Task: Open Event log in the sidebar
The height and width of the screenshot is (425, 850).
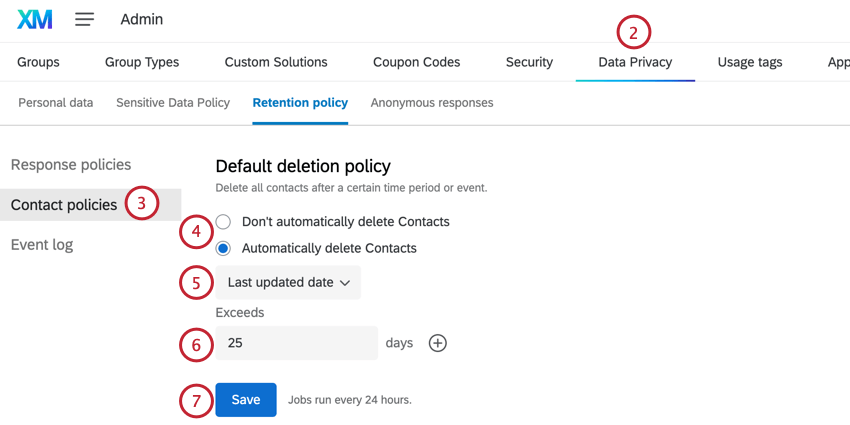Action: [x=42, y=245]
